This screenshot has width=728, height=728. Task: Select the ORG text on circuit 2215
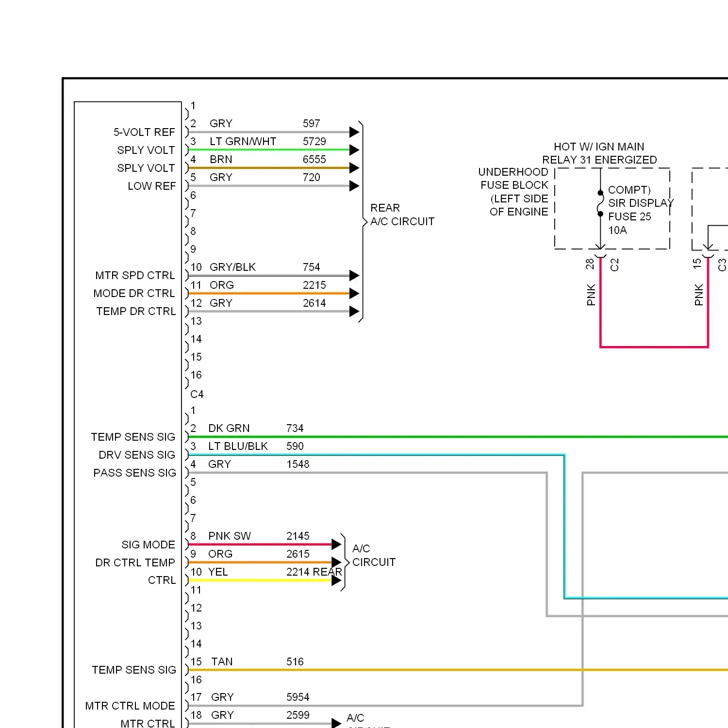pyautogui.click(x=222, y=285)
